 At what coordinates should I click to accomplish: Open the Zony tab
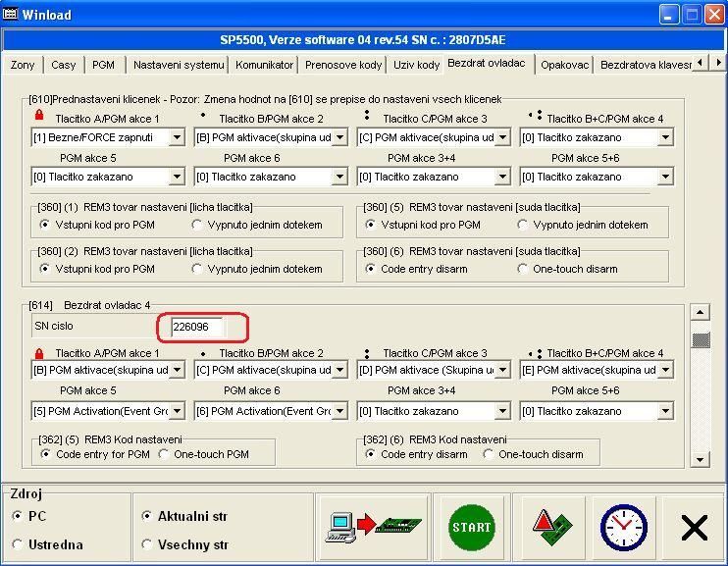(x=22, y=65)
